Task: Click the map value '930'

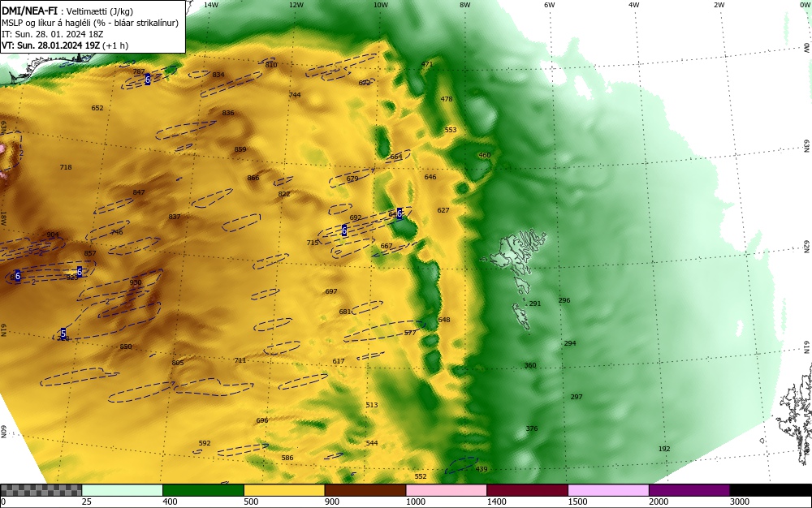Action: coord(136,282)
